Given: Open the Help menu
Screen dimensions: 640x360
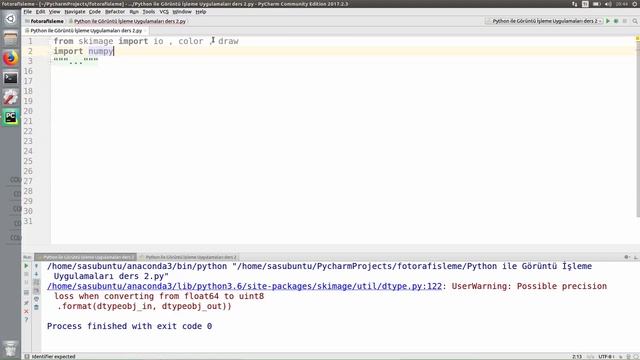Looking at the screenshot, I should point(200,12).
